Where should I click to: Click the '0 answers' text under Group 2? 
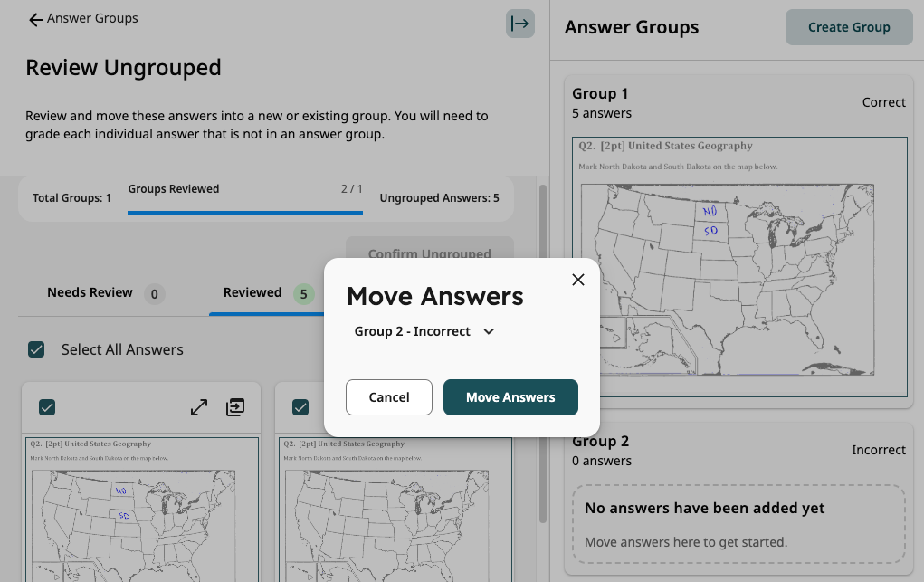click(x=602, y=461)
